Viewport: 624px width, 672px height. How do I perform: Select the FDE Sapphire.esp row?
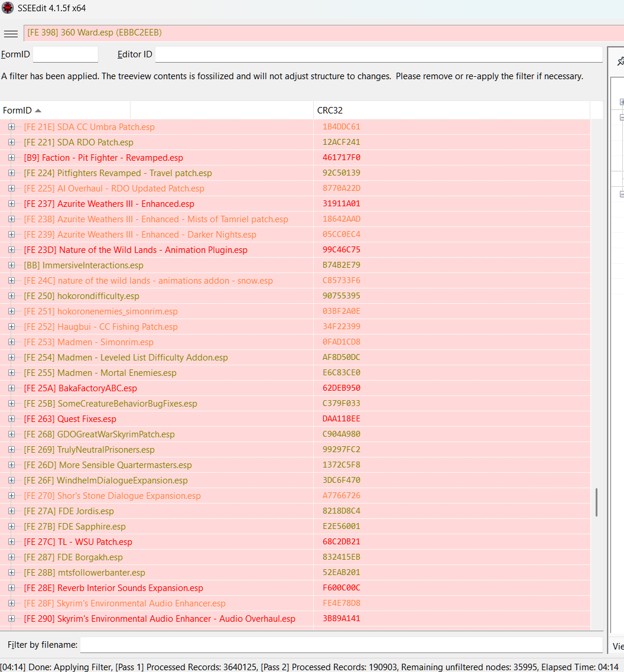(295, 527)
